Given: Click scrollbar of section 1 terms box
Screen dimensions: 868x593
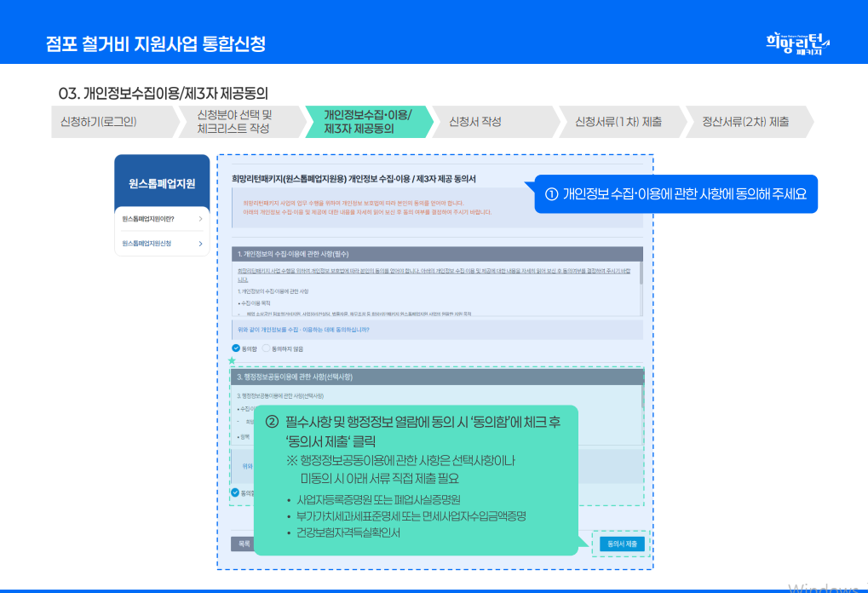Looking at the screenshot, I should point(641,289).
